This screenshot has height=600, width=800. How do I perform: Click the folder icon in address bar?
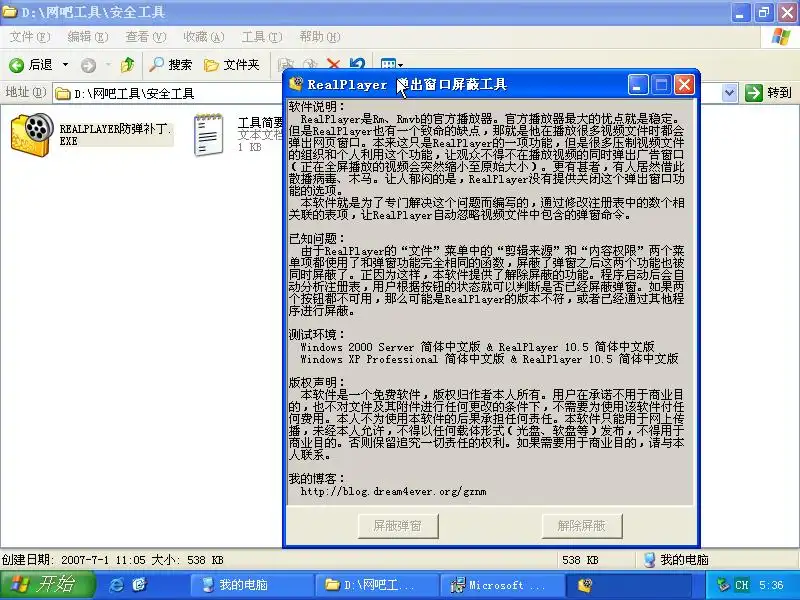[63, 93]
